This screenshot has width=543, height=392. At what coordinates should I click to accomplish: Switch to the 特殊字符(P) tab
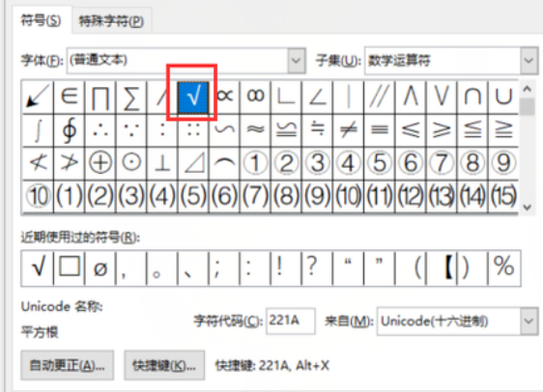click(x=111, y=21)
